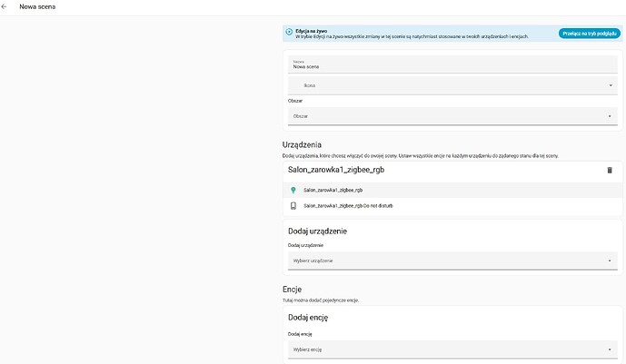Click the light bulb entity icon
Viewport: 626px width, 364px height.
293,191
